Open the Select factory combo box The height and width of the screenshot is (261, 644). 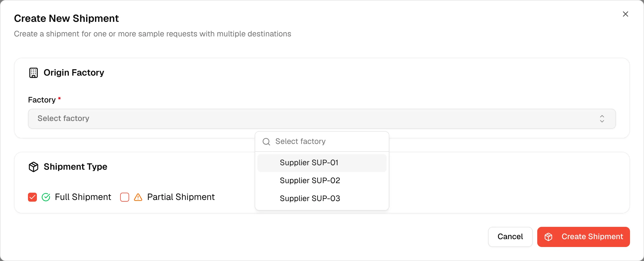point(322,119)
